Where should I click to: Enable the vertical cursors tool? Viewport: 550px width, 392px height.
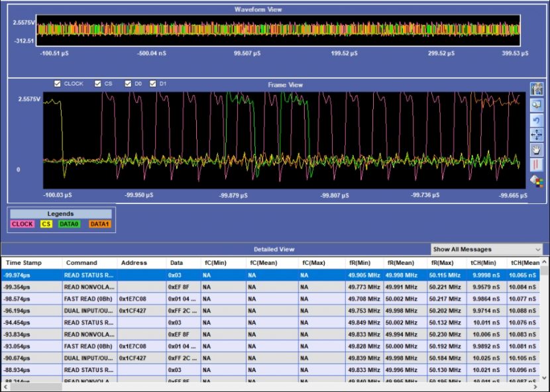click(537, 165)
